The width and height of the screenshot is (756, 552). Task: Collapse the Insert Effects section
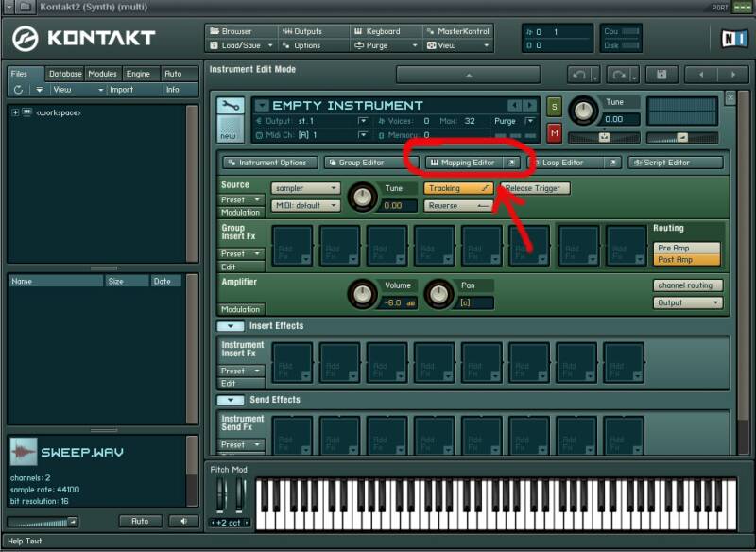[x=231, y=326]
